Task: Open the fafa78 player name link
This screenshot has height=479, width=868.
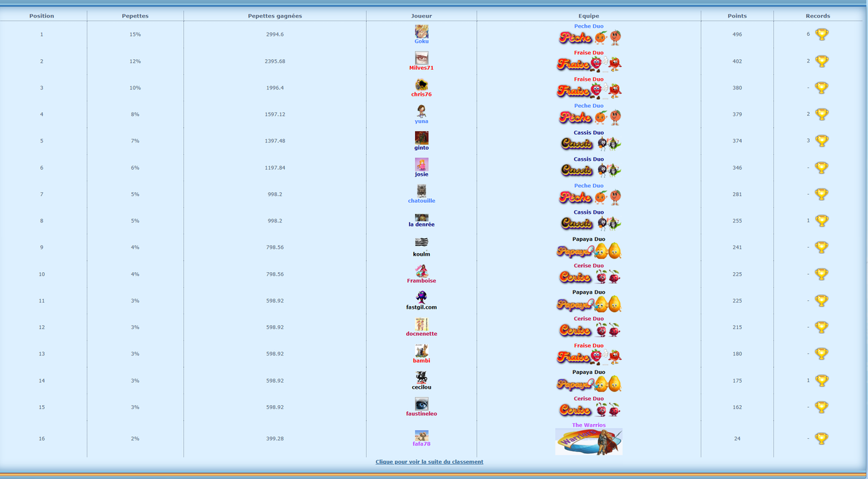Action: 421,444
